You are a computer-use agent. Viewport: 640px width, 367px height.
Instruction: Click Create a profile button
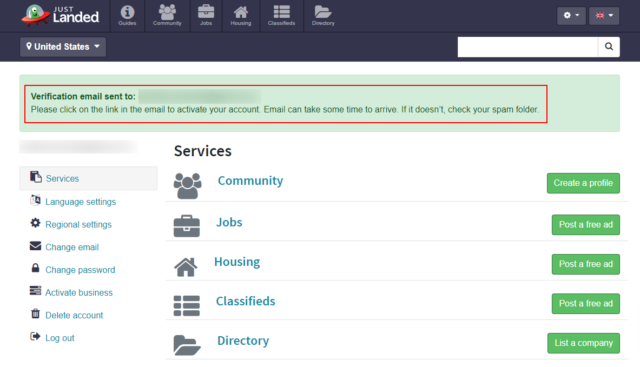pos(583,183)
